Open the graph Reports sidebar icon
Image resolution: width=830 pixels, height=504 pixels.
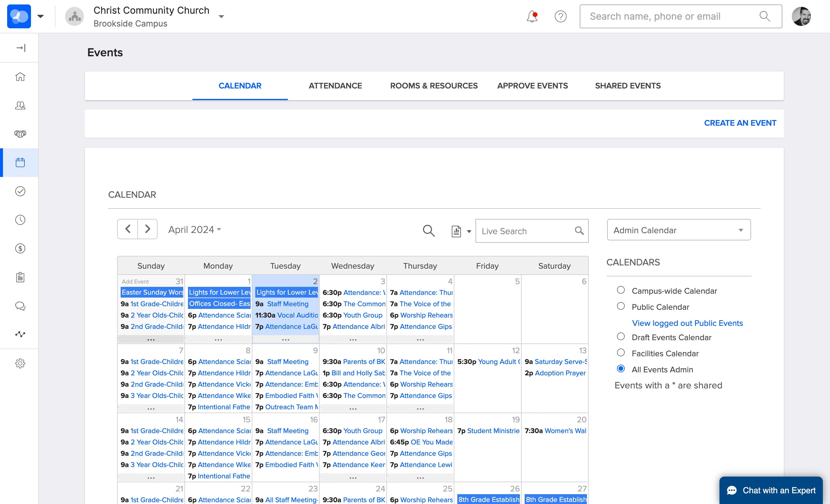tap(20, 334)
